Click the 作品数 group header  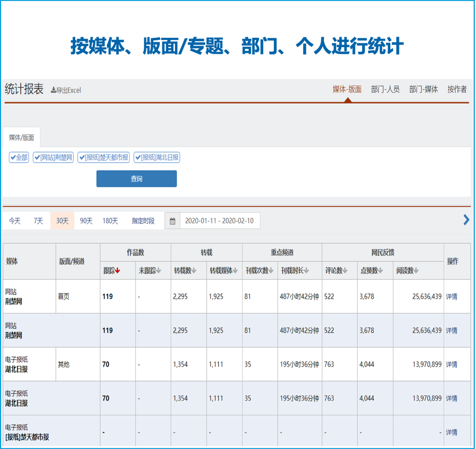(x=135, y=253)
